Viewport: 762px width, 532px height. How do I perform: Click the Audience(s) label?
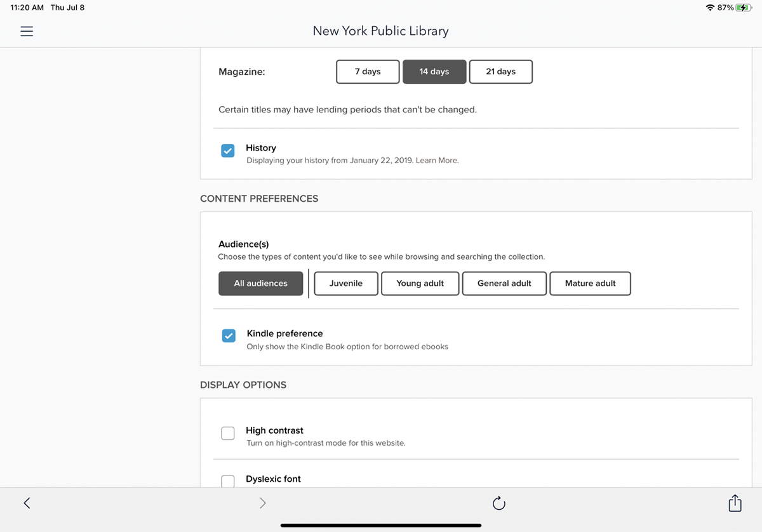click(244, 244)
